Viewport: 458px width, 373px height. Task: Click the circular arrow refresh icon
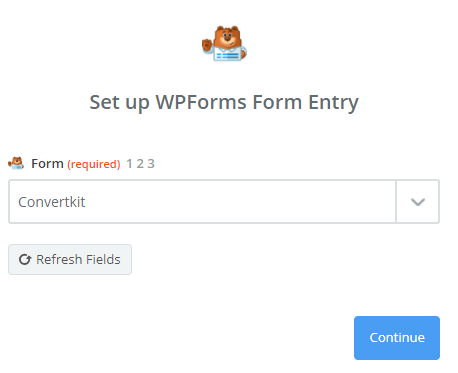25,259
